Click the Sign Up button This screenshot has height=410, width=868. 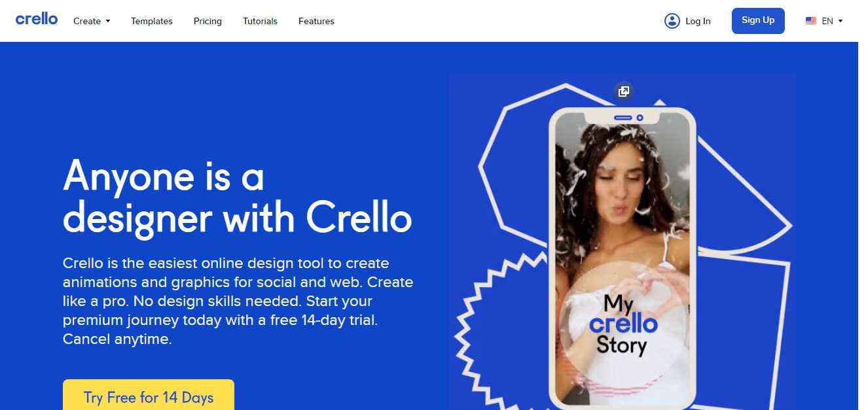coord(758,20)
